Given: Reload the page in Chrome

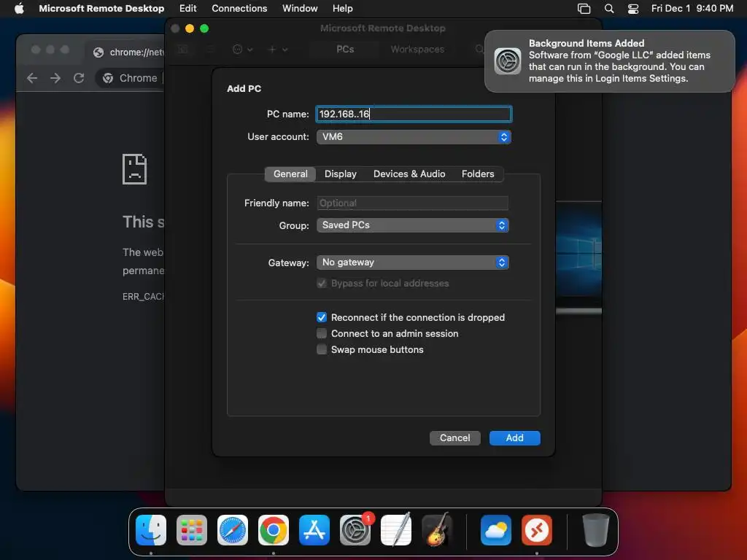Looking at the screenshot, I should click(79, 78).
